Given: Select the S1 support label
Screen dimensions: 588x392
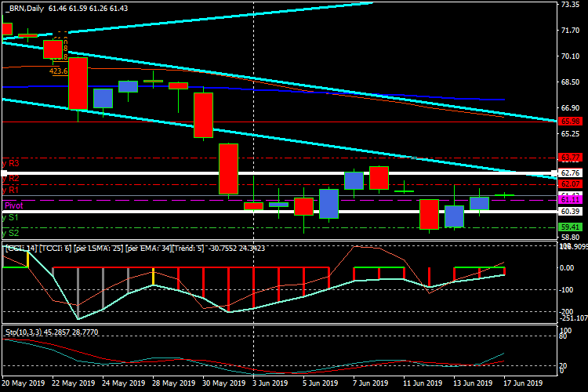Looking at the screenshot, I should click(11, 216).
